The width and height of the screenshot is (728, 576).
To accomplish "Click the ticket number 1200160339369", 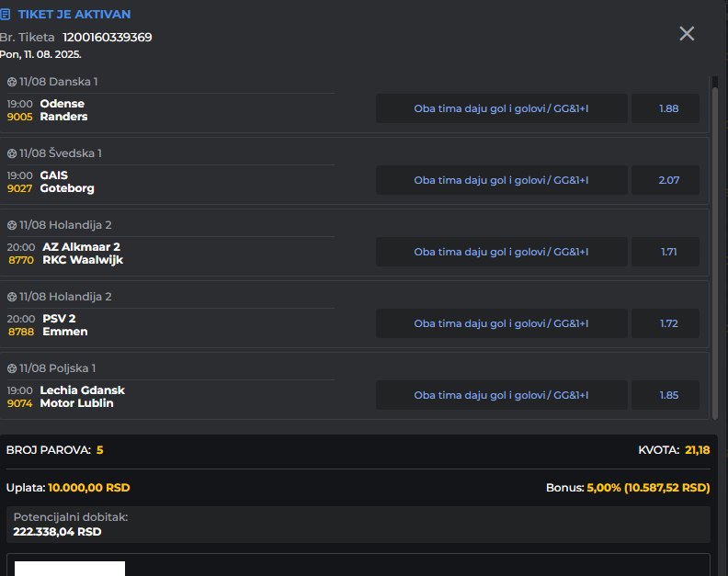I will [108, 38].
